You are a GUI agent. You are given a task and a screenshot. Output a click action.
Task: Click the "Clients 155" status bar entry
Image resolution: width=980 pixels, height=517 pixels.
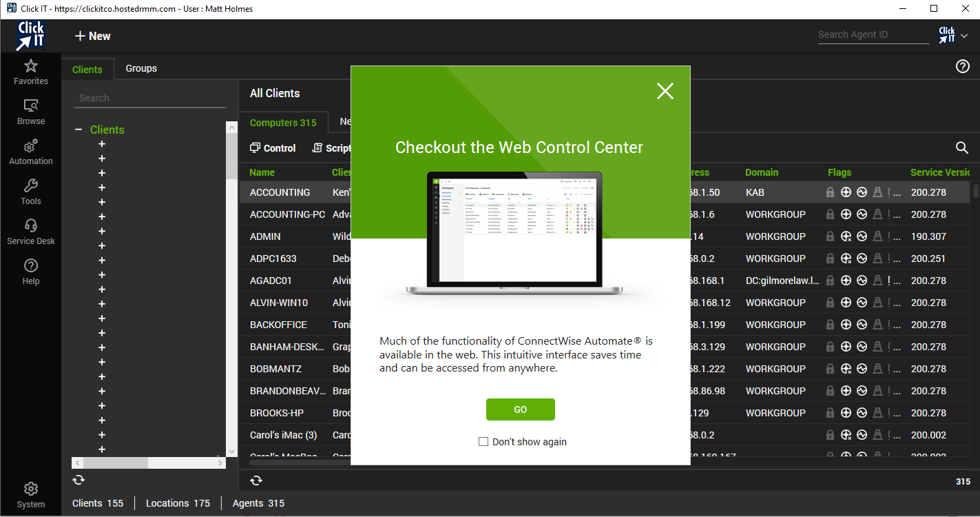coord(98,503)
